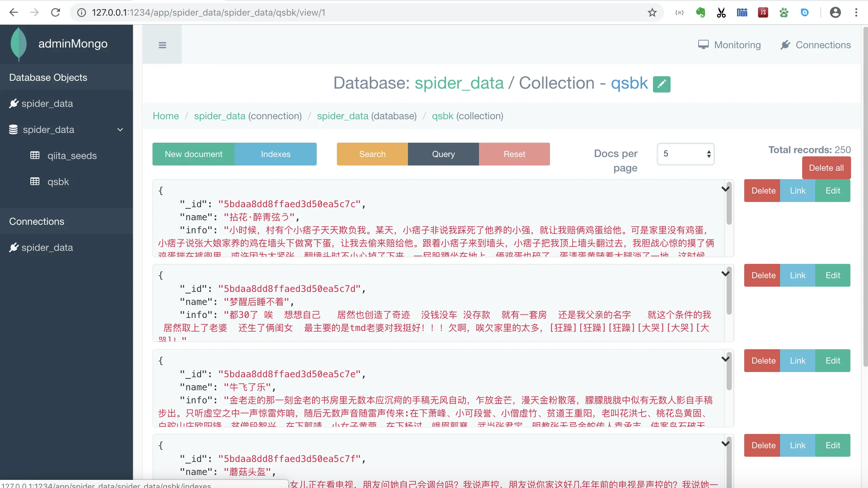The height and width of the screenshot is (488, 868).
Task: Reset the search filter
Action: (514, 154)
